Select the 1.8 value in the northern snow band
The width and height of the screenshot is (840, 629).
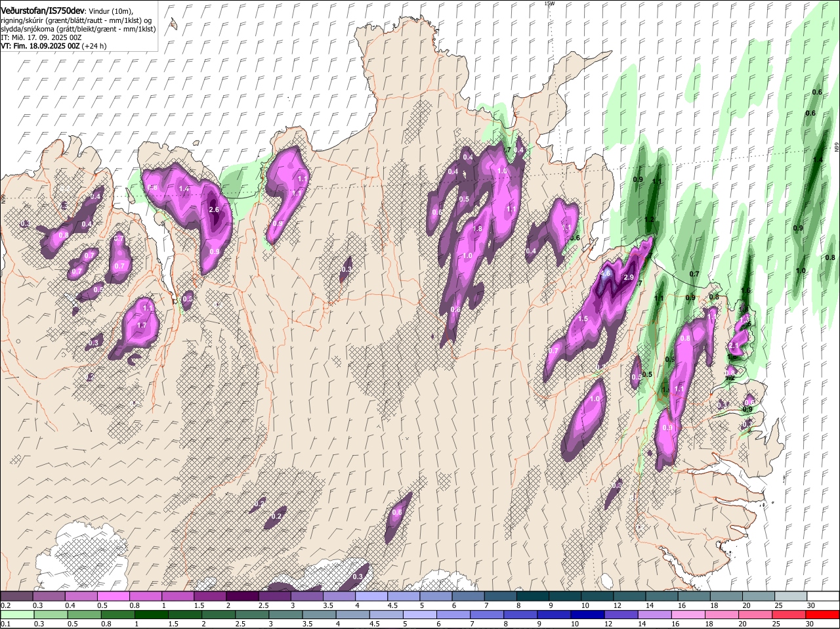coord(478,228)
